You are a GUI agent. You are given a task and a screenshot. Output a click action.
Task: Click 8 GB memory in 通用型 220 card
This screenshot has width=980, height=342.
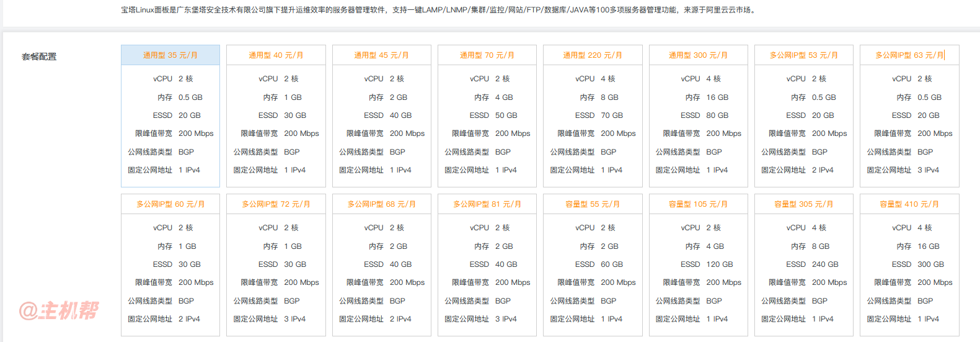pos(609,97)
